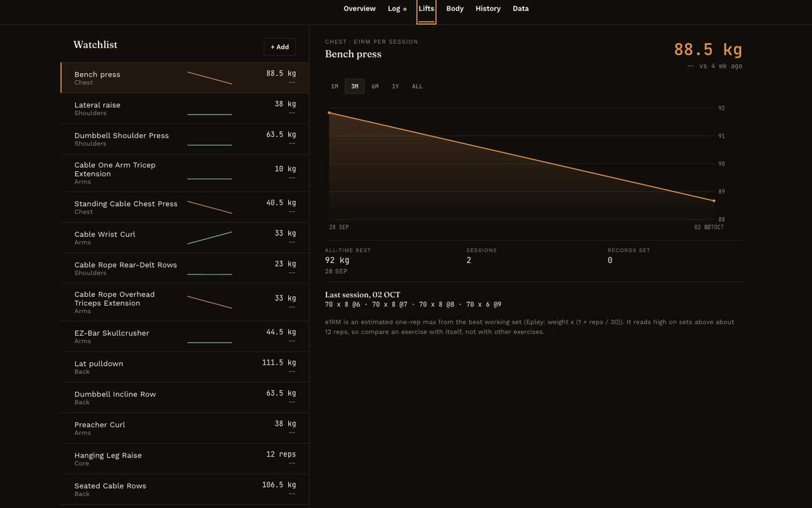The image size is (812, 508).
Task: Open the Lateral raise watchlist entry
Action: (x=185, y=109)
